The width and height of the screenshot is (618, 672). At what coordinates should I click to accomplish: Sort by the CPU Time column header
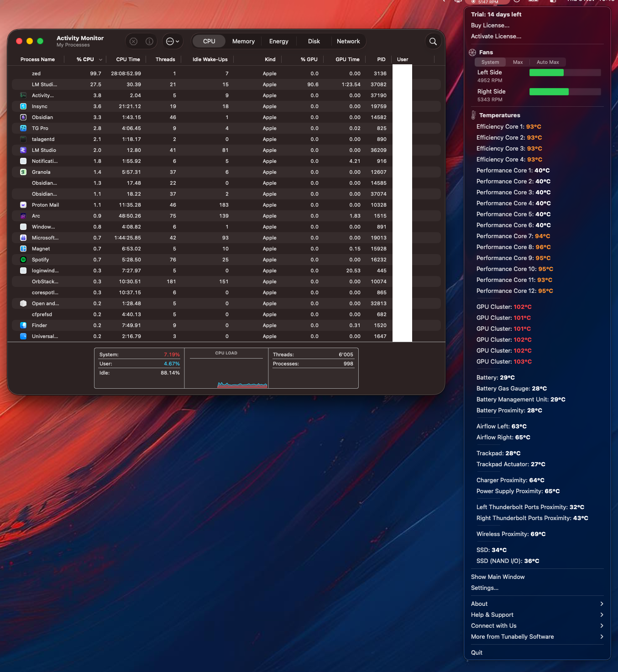click(128, 60)
